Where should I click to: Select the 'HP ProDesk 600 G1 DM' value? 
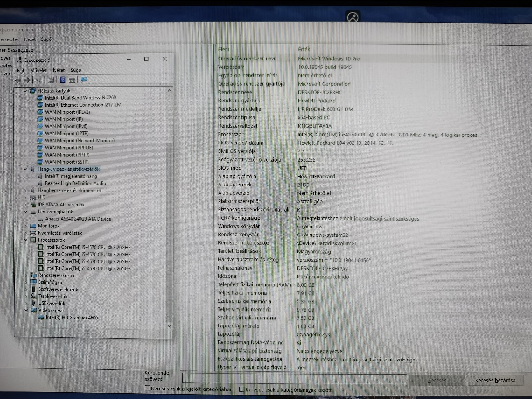325,109
